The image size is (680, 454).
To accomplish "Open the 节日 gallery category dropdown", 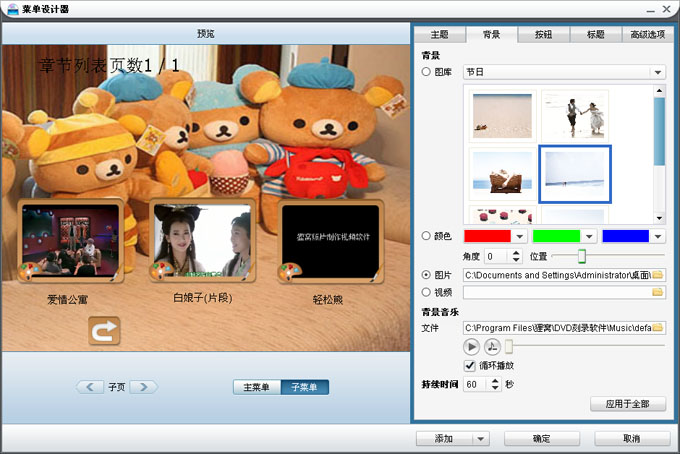I will [x=658, y=72].
